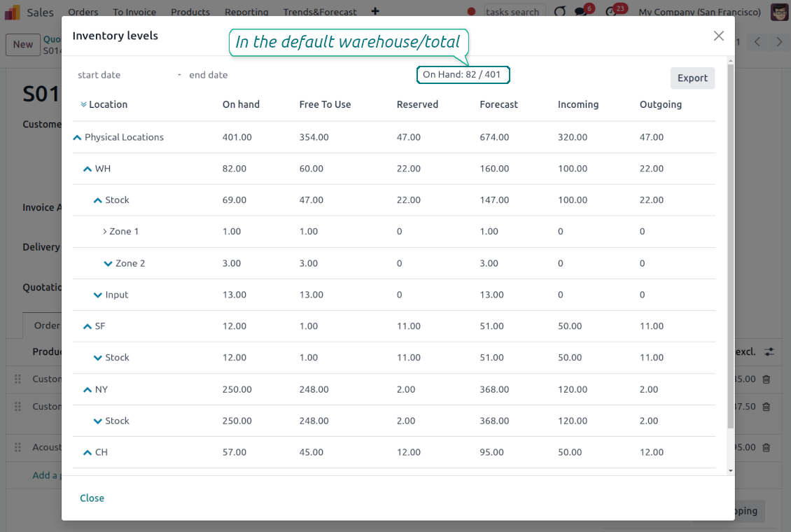The width and height of the screenshot is (791, 532).
Task: Click the 674.00 Forecast cell
Action: point(494,137)
